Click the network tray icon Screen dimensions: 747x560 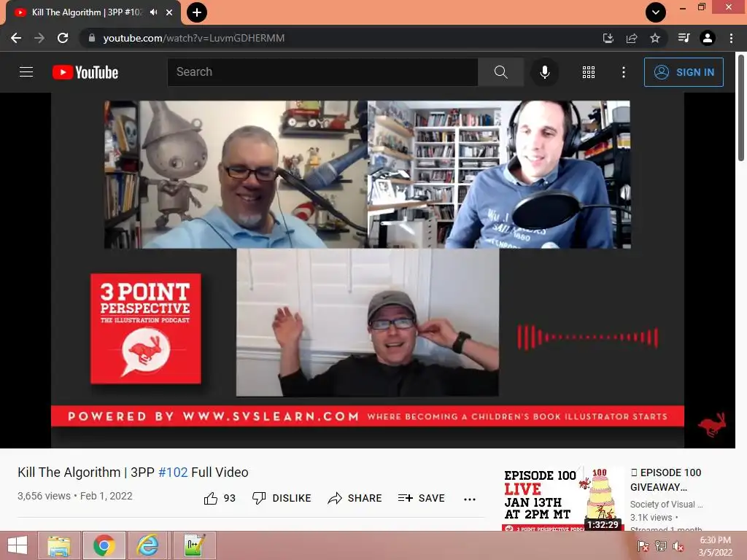[x=661, y=545]
